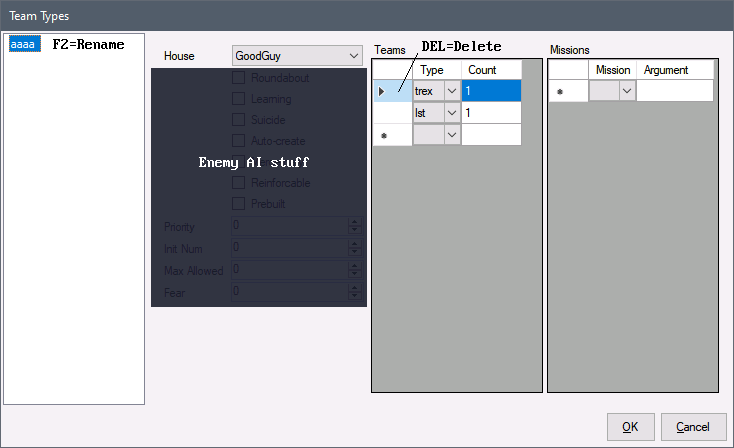Image resolution: width=734 pixels, height=448 pixels.
Task: Click the empty Count cell in new Teams row
Action: point(491,135)
